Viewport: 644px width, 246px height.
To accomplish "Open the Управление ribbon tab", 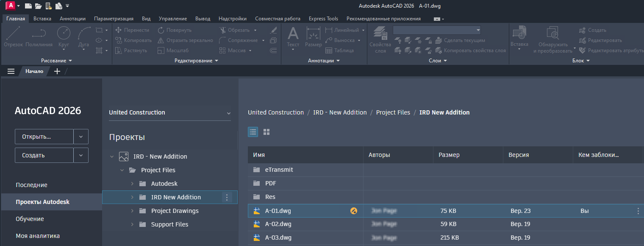I will (x=173, y=19).
